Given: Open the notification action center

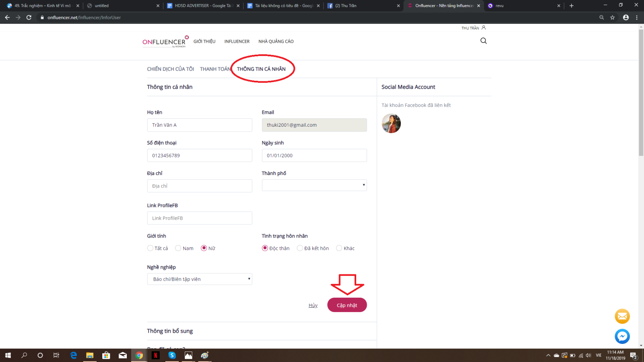Looking at the screenshot, I should [634, 356].
